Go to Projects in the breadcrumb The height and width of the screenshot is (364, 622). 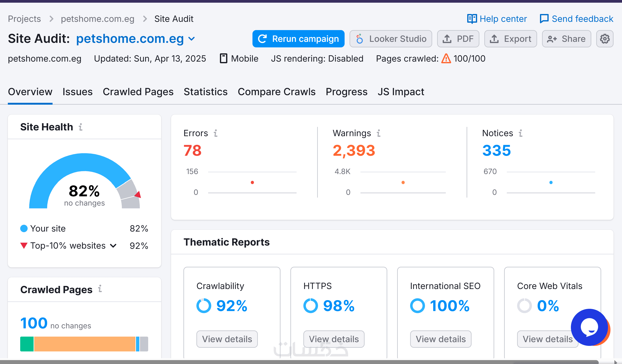(x=24, y=19)
